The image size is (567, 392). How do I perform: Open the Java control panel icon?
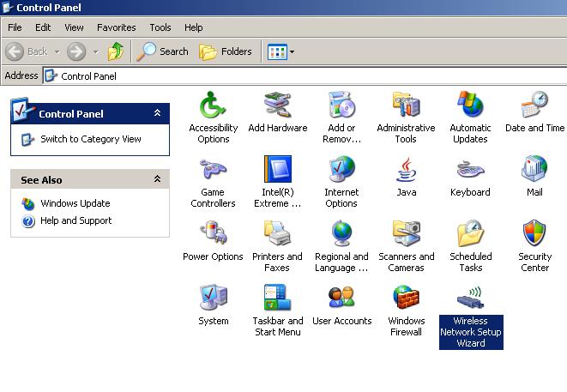coord(406,169)
